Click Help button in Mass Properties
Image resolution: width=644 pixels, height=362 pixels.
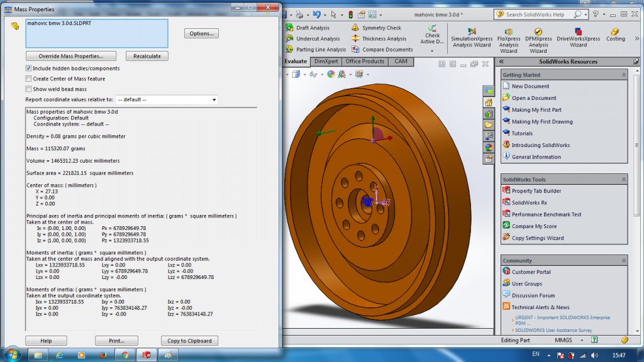[x=46, y=341]
